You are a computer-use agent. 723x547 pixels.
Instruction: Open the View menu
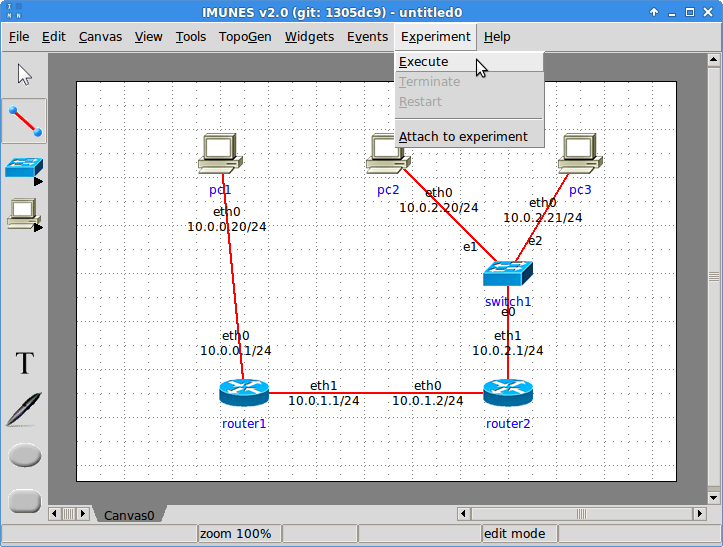point(148,37)
